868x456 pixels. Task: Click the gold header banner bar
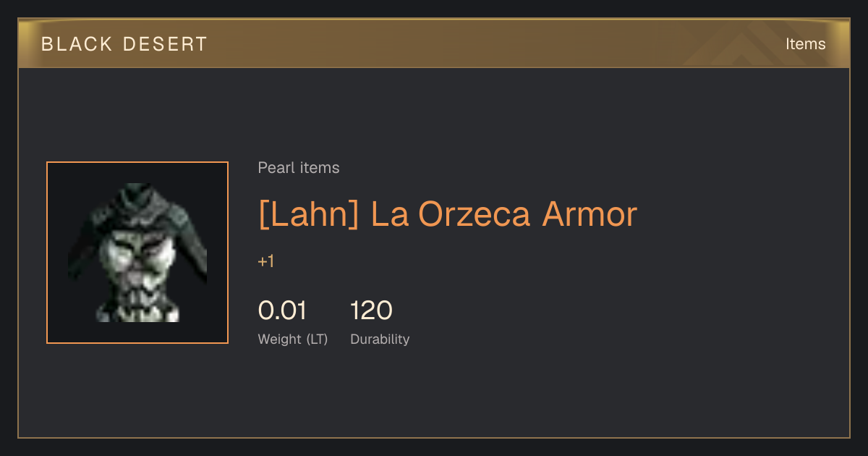[x=434, y=43]
